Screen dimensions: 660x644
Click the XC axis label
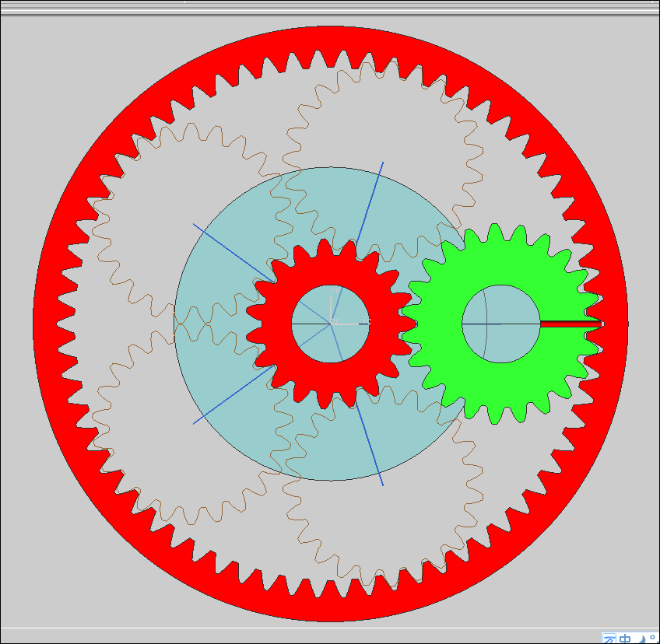(x=367, y=321)
